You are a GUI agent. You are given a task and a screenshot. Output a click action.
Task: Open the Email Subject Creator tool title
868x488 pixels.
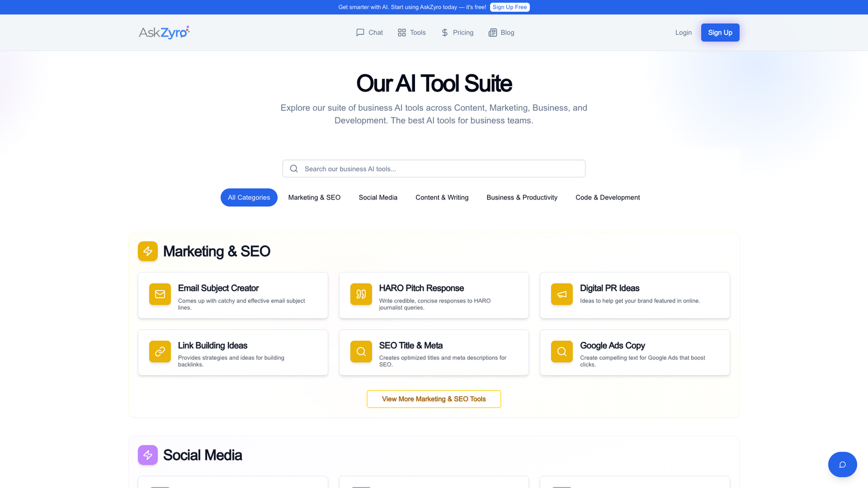pyautogui.click(x=218, y=288)
